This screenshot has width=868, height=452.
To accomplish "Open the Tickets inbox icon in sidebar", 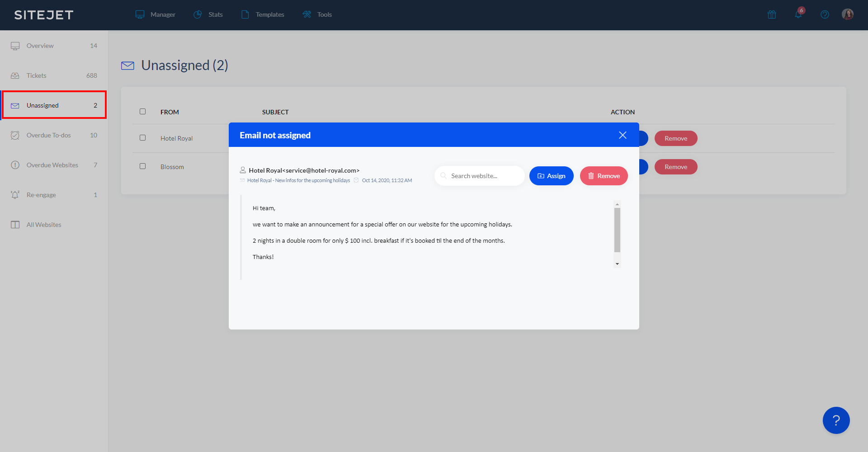I will tap(15, 75).
